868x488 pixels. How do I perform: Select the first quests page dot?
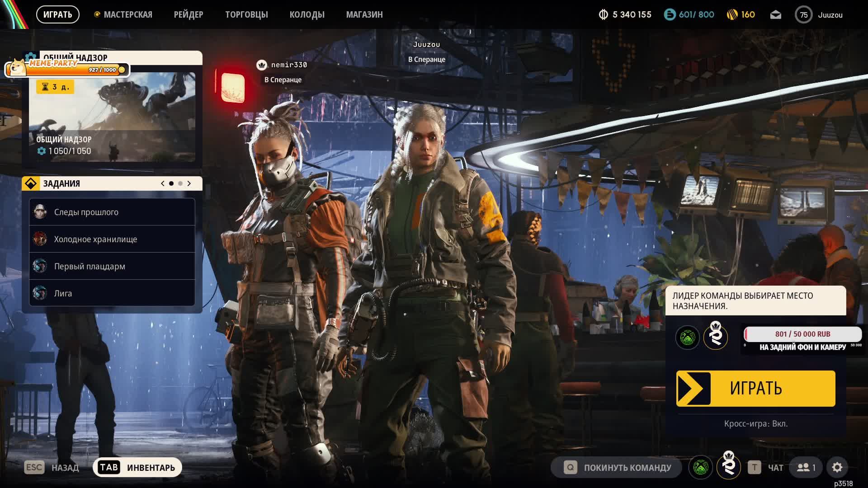(171, 183)
